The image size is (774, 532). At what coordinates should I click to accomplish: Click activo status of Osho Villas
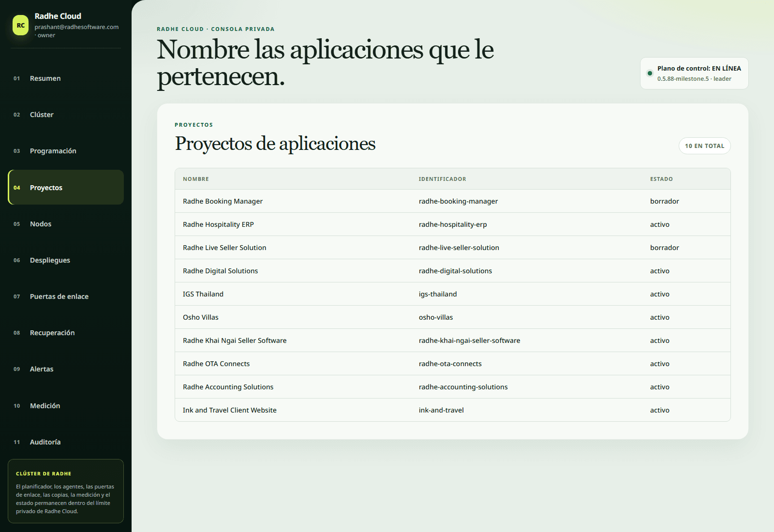coord(660,317)
